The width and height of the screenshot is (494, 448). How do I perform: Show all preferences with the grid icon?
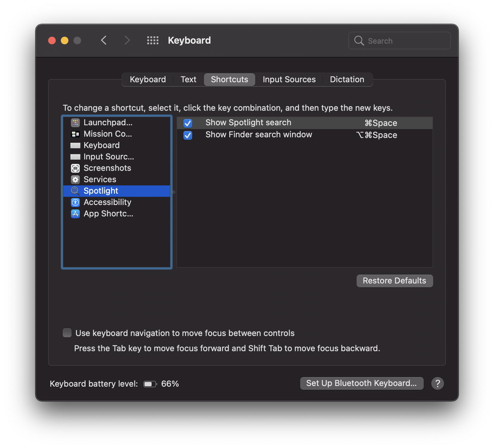153,40
